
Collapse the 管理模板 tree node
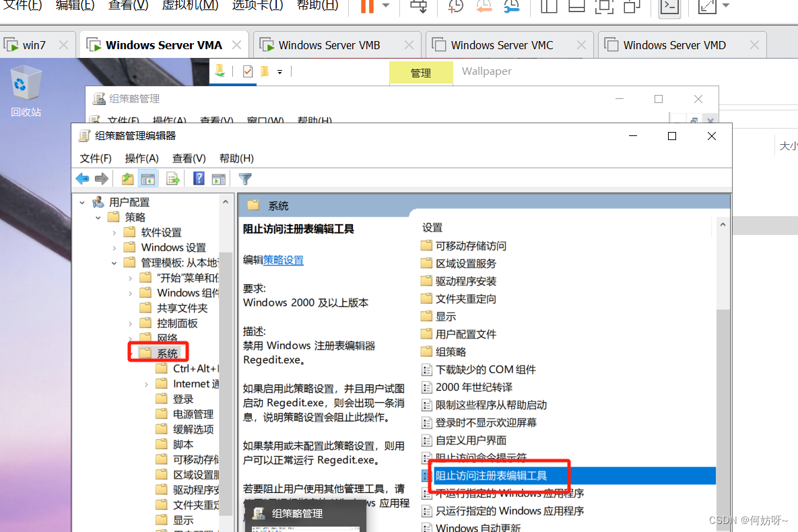point(114,263)
